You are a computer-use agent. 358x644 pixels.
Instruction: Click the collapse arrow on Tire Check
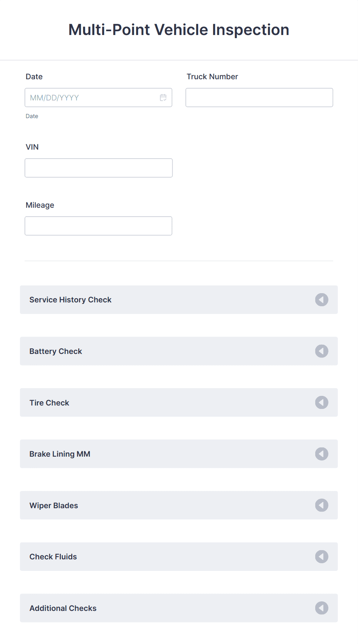(x=321, y=402)
